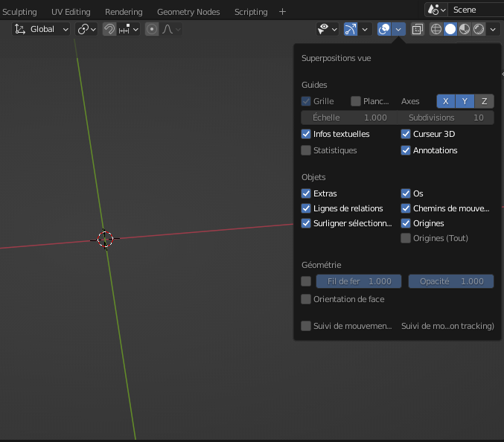504x442 pixels.
Task: Toggle viewport overlays button
Action: pos(384,29)
